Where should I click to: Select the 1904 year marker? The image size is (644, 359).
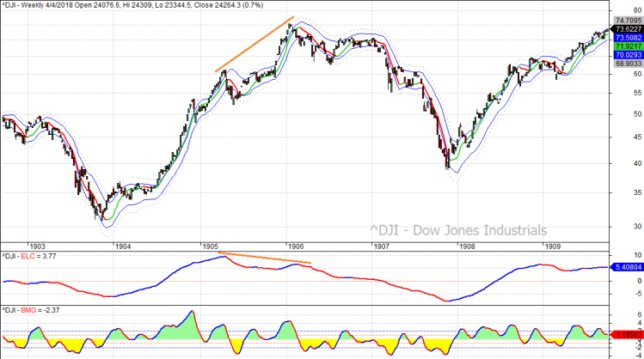tap(122, 246)
